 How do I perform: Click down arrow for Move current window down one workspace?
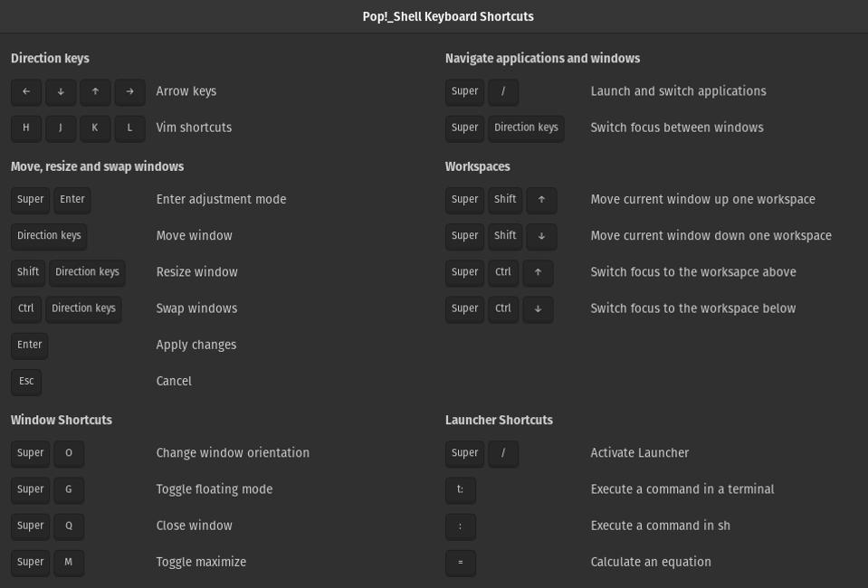(541, 236)
